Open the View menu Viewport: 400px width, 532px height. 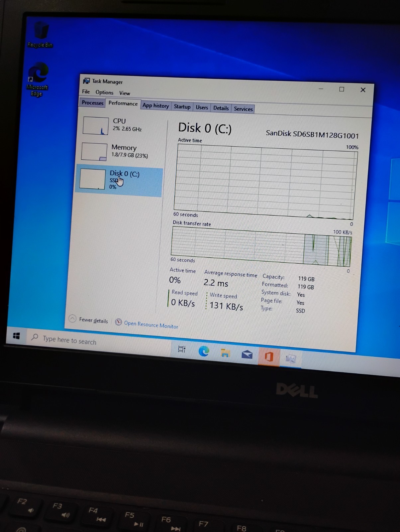(125, 93)
